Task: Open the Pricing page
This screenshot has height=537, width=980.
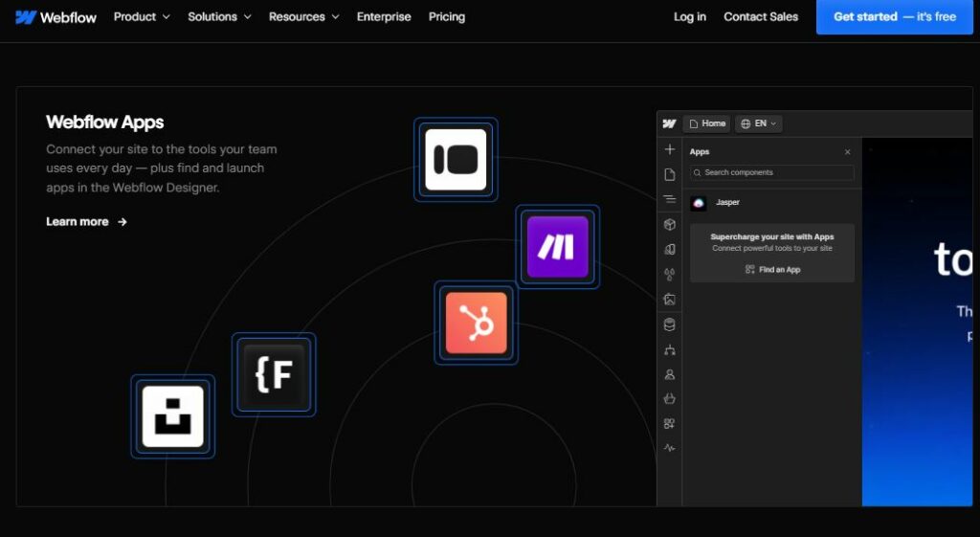Action: point(447,17)
